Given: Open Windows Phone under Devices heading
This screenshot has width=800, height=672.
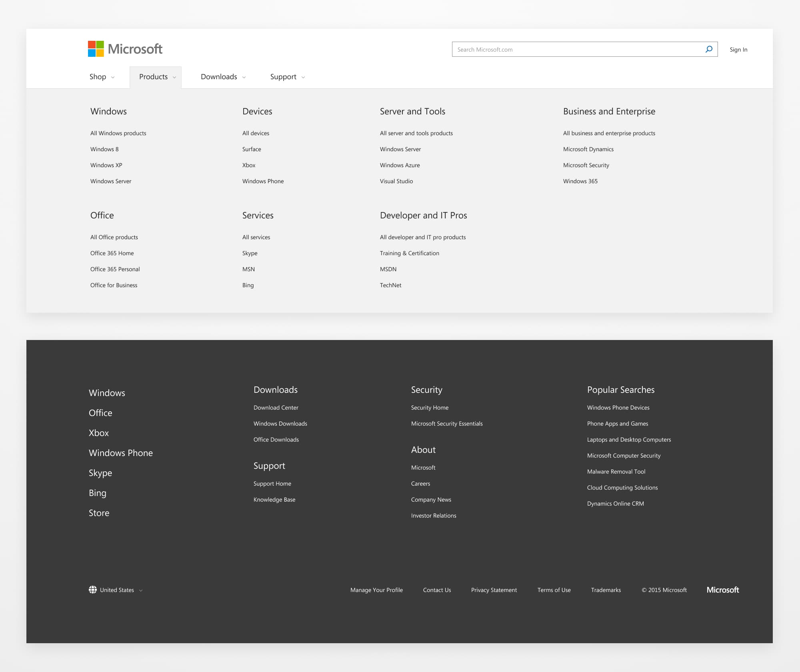Looking at the screenshot, I should pos(263,181).
